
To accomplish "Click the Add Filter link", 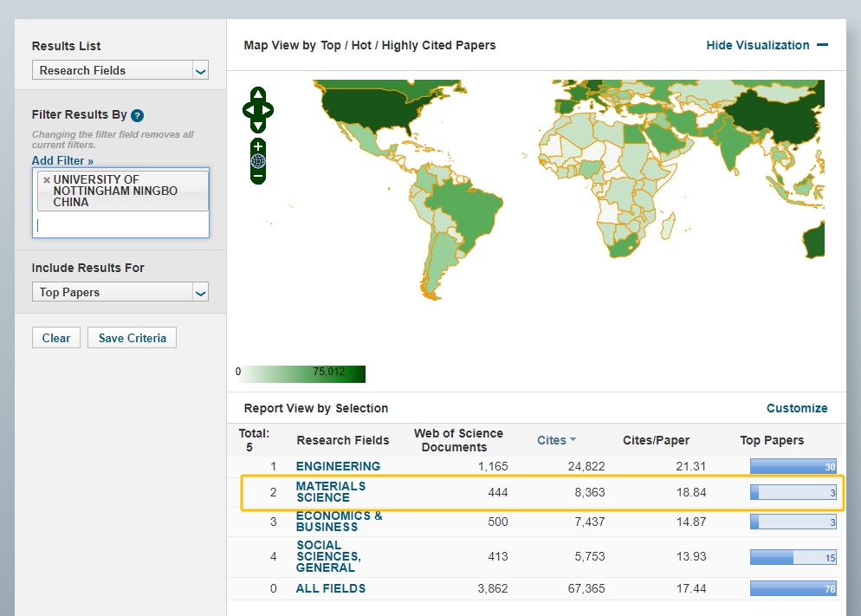I will [62, 161].
